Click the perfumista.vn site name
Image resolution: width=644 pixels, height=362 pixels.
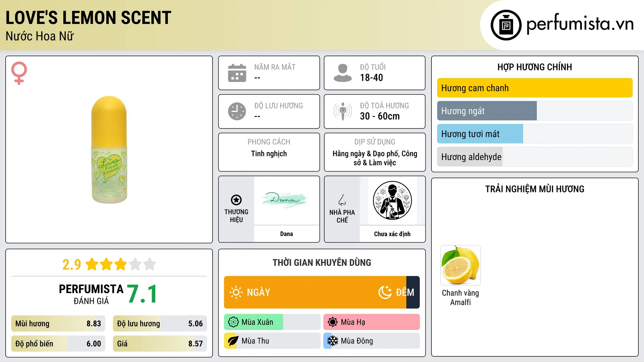(x=580, y=24)
